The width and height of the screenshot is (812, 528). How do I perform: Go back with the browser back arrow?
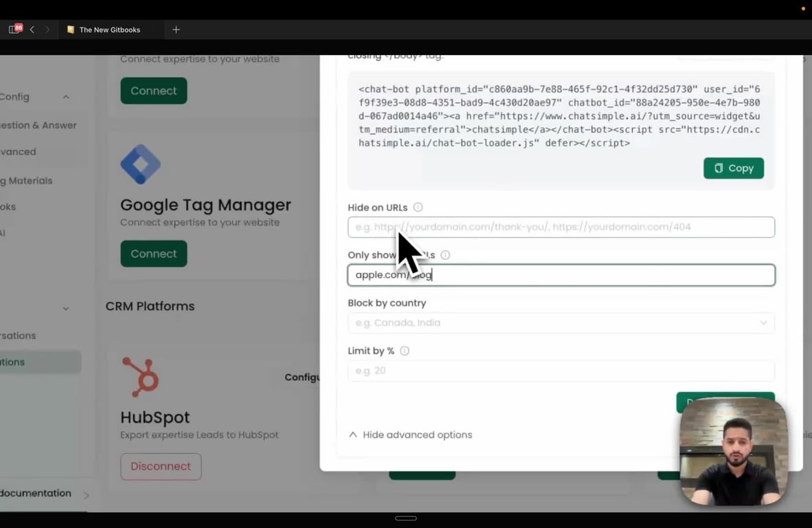(32, 30)
